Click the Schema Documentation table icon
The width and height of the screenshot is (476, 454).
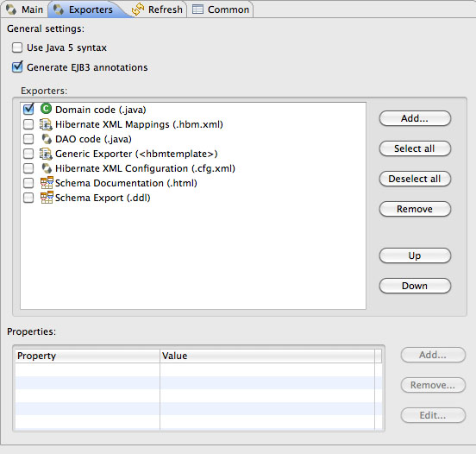click(47, 183)
